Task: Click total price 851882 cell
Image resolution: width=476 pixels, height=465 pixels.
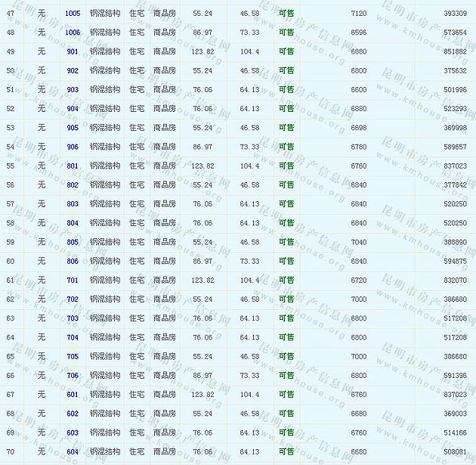Action: 455,51
